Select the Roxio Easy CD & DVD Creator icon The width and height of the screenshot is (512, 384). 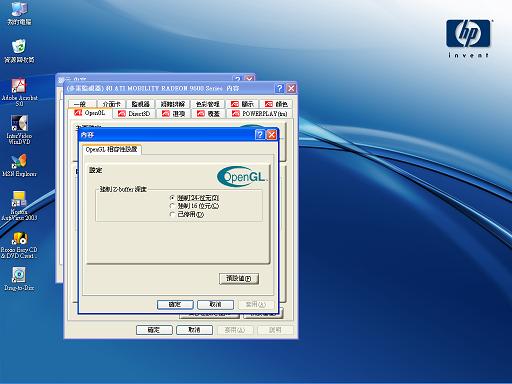coord(19,245)
